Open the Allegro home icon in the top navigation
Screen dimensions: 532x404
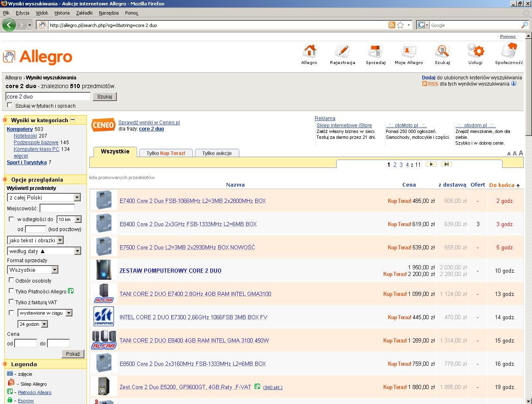pos(309,51)
